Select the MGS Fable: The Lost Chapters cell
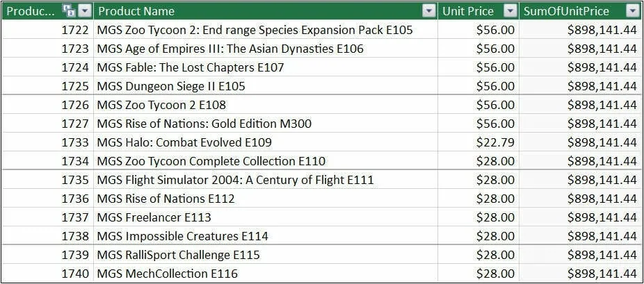Viewport: 644px width, 284px height. click(x=190, y=67)
